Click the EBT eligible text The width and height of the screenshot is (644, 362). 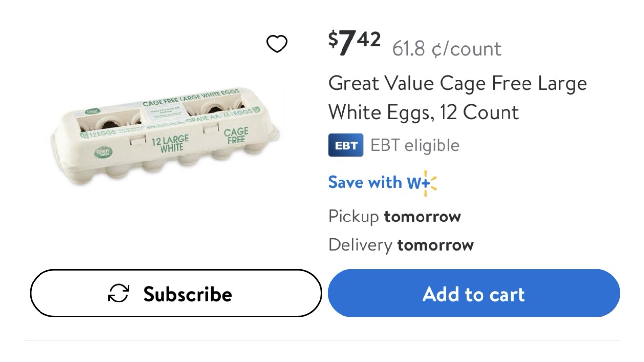coord(414,145)
